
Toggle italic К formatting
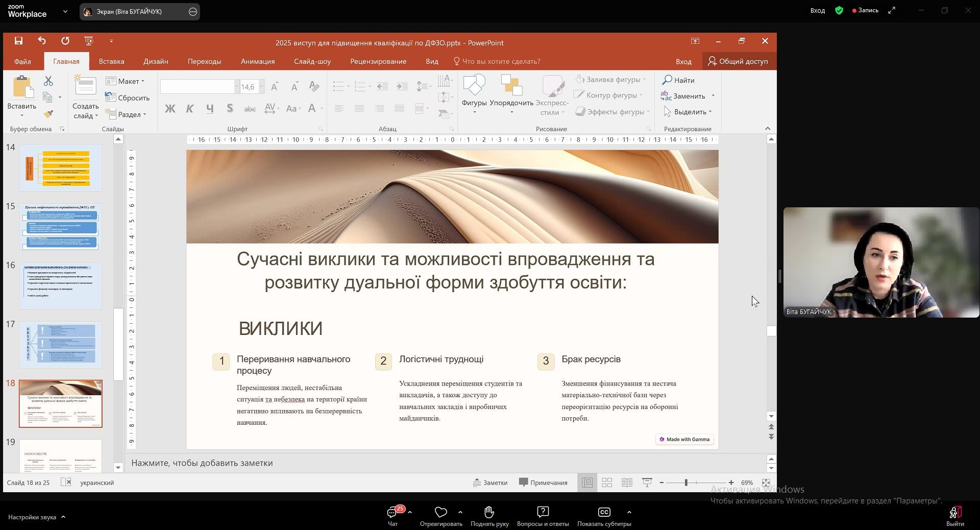(x=190, y=108)
